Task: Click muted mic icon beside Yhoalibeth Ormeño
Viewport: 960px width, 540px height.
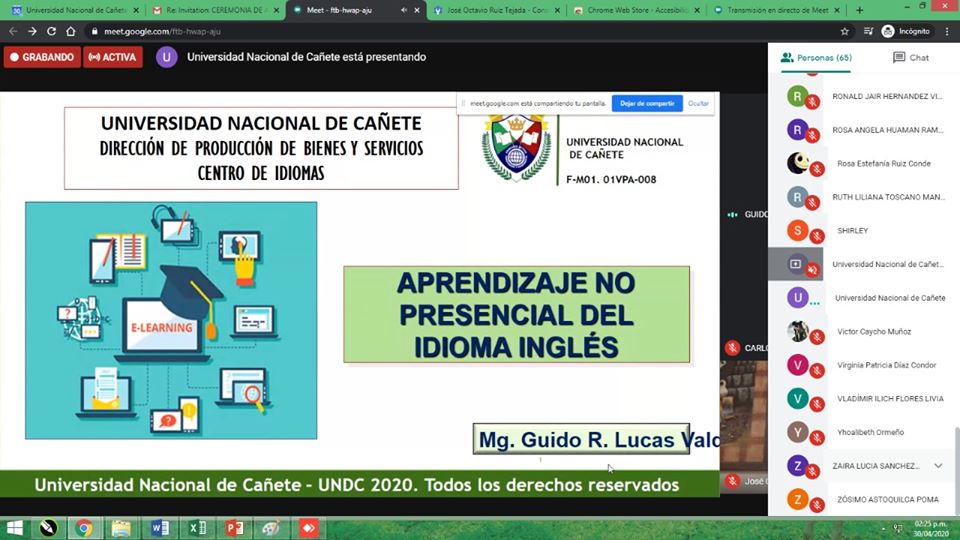Action: pos(817,438)
